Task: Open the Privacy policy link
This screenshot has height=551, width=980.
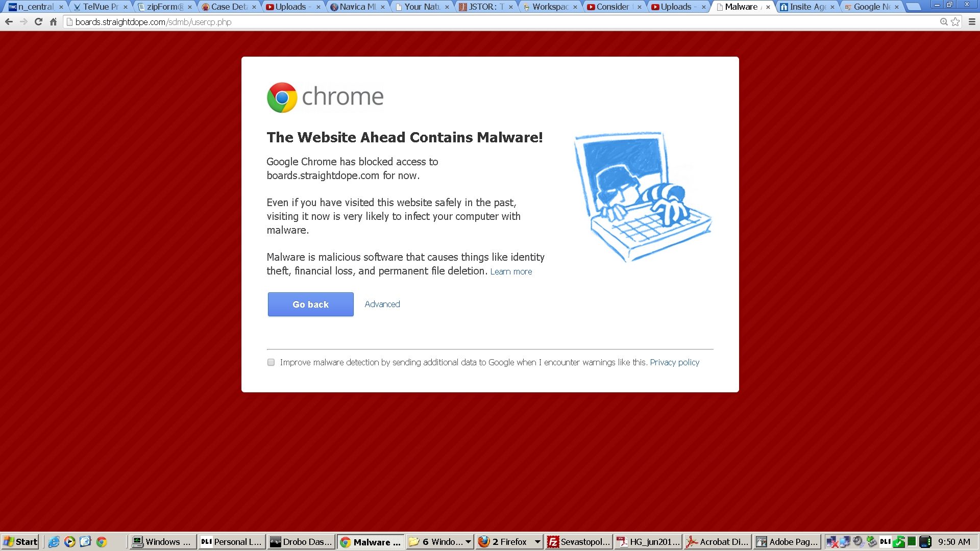Action: click(x=674, y=362)
